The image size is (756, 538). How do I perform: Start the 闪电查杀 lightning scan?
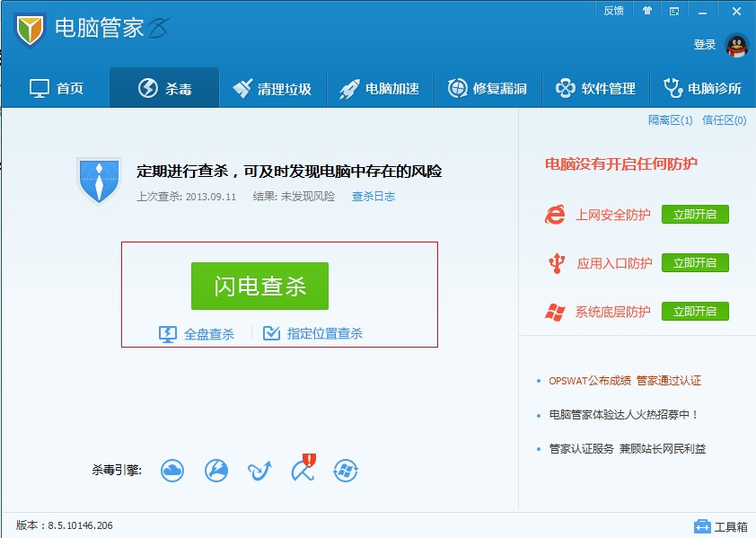[259, 287]
